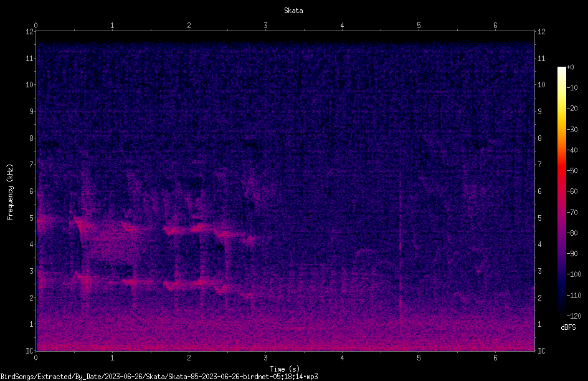Click the '-30' value on the color scale

[x=572, y=129]
